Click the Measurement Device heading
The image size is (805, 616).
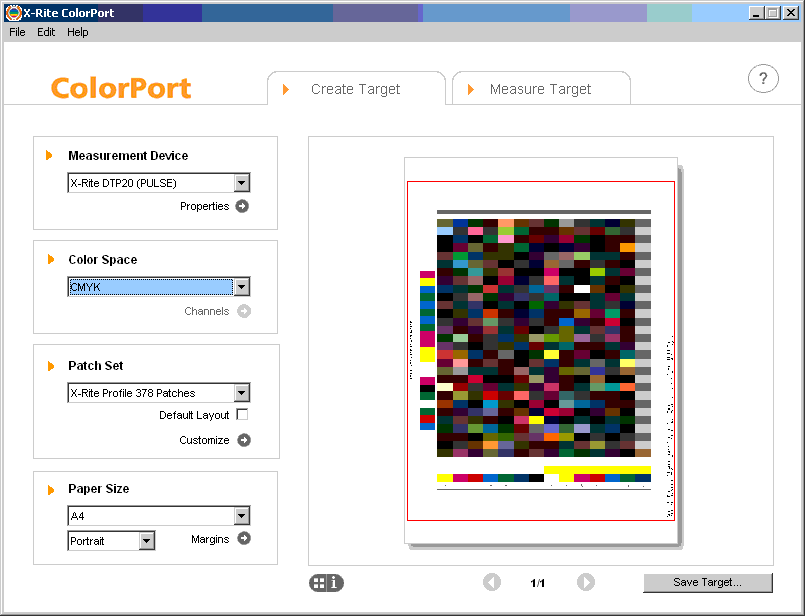tap(128, 156)
